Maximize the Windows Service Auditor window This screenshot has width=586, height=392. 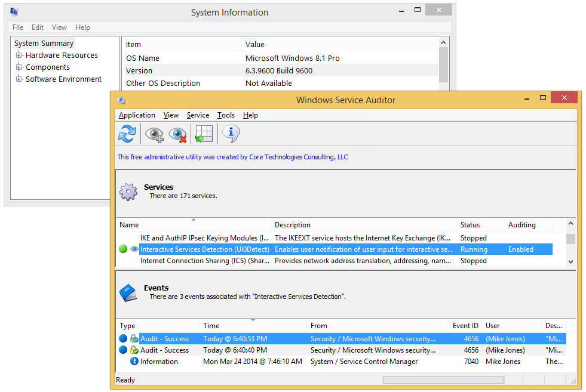pos(543,98)
